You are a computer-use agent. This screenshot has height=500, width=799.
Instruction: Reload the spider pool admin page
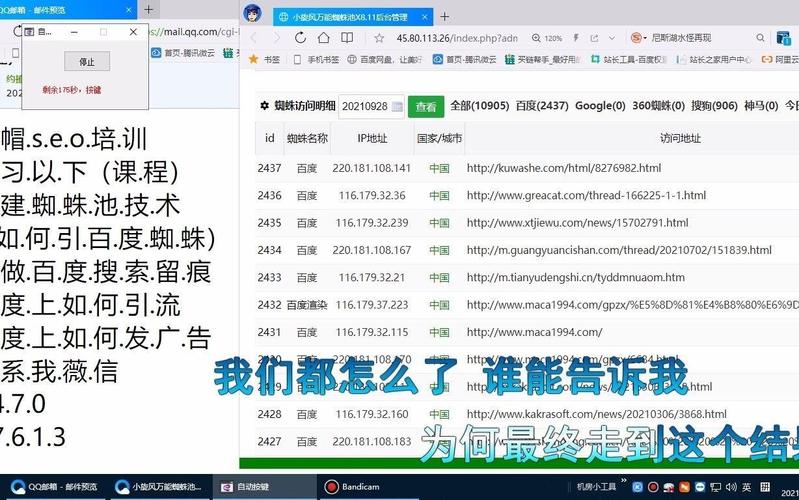pos(301,38)
